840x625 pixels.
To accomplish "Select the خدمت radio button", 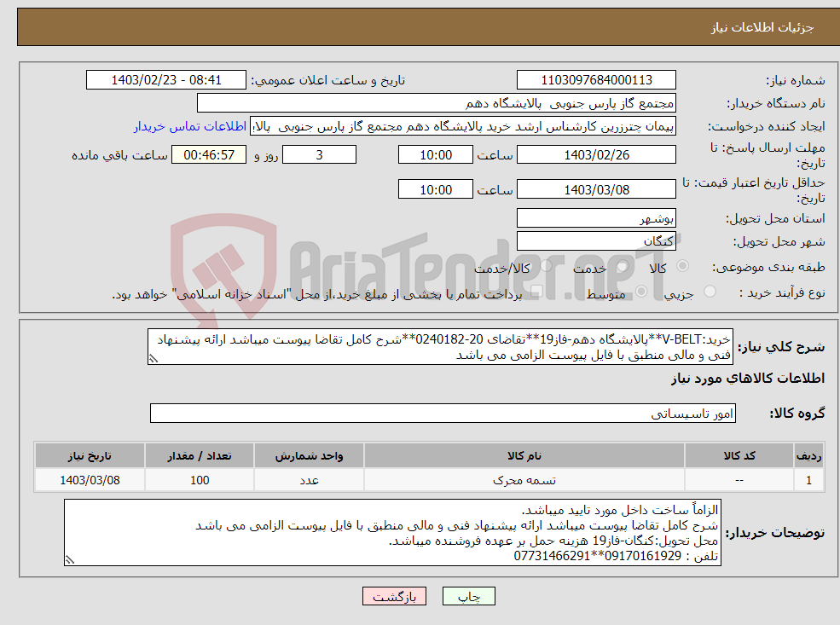I will coord(622,266).
